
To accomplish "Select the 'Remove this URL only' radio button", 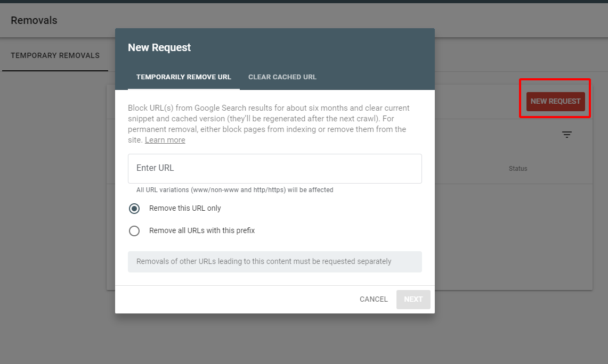I will (x=134, y=209).
